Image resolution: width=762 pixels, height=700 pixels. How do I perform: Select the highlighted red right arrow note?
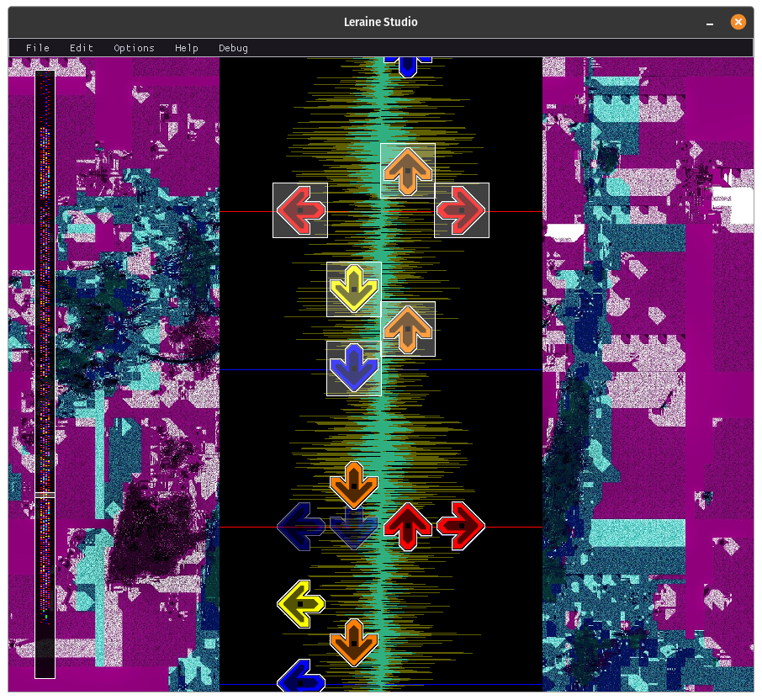tap(462, 210)
